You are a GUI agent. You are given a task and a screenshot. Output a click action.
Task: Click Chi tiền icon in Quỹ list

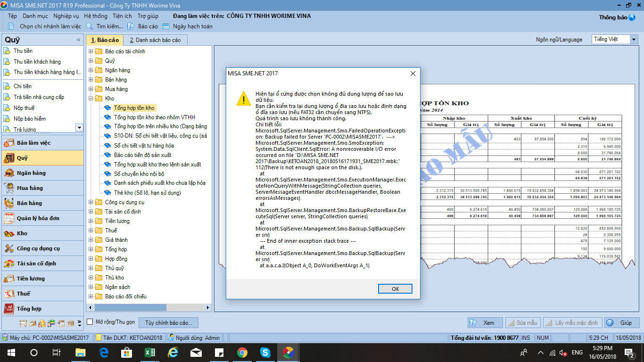click(7, 86)
